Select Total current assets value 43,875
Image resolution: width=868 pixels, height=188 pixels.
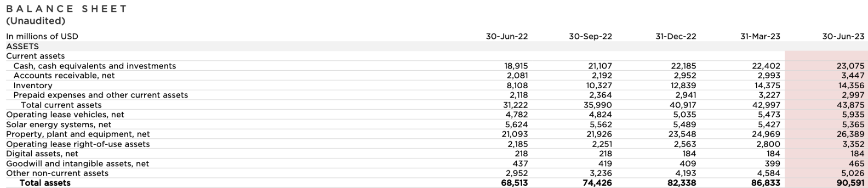point(850,105)
